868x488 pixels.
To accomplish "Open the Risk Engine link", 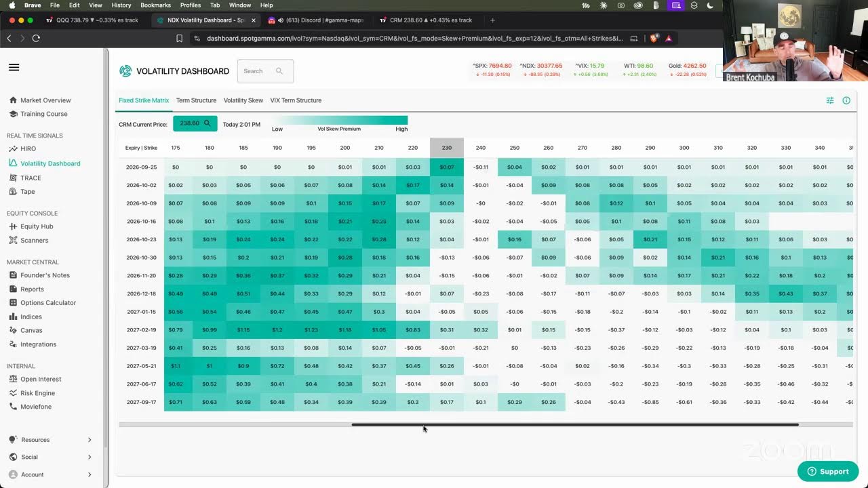I will [37, 393].
